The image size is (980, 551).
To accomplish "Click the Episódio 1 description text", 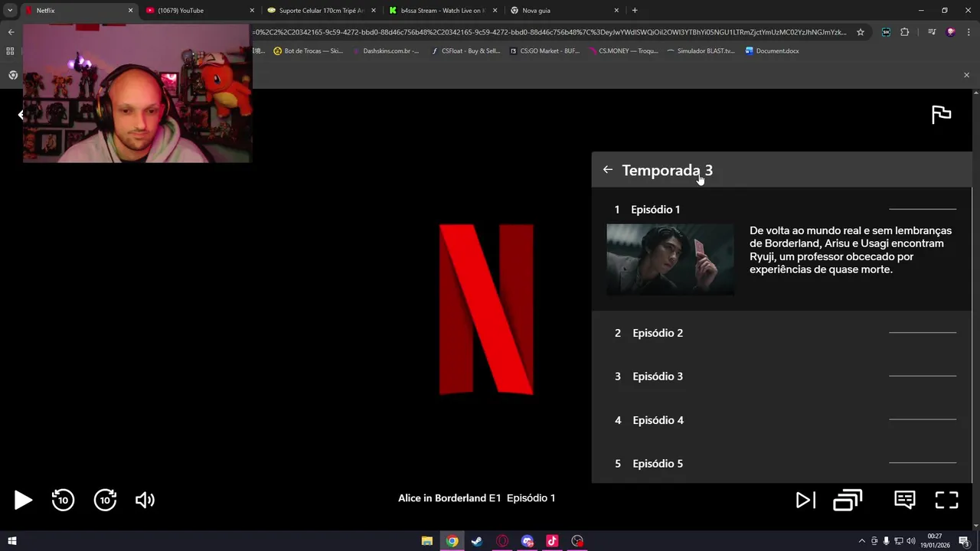I will pyautogui.click(x=851, y=250).
